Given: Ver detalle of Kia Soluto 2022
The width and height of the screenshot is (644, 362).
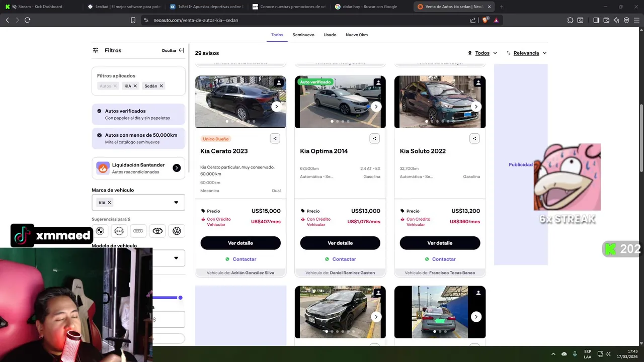Looking at the screenshot, I should tap(440, 243).
